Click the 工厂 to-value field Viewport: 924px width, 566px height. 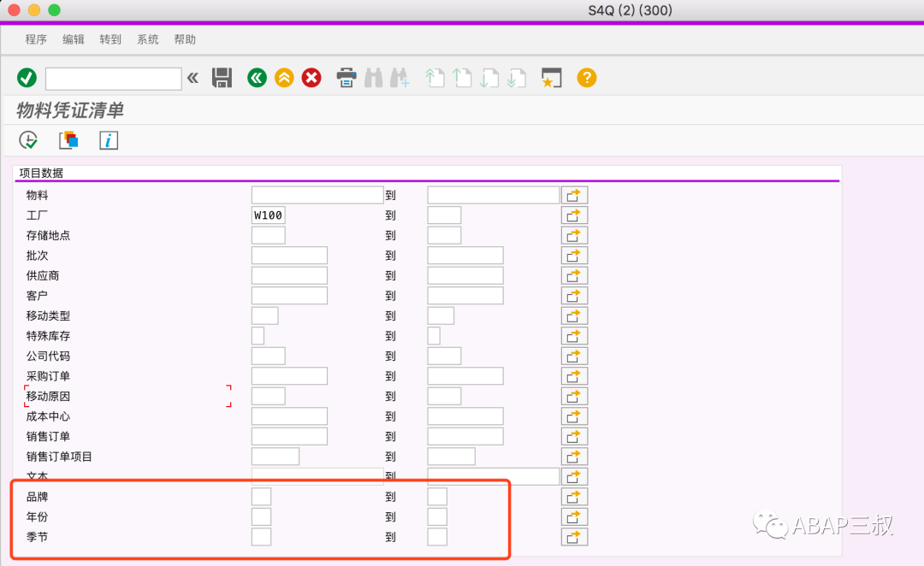pyautogui.click(x=444, y=215)
